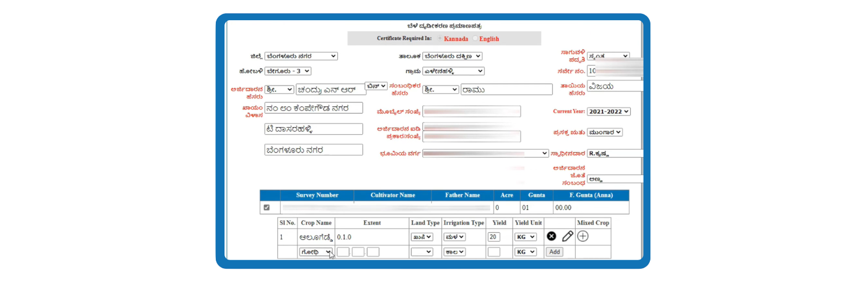Screen dimensions: 868x289
Task: Select the English certificate radio button
Action: coord(476,39)
